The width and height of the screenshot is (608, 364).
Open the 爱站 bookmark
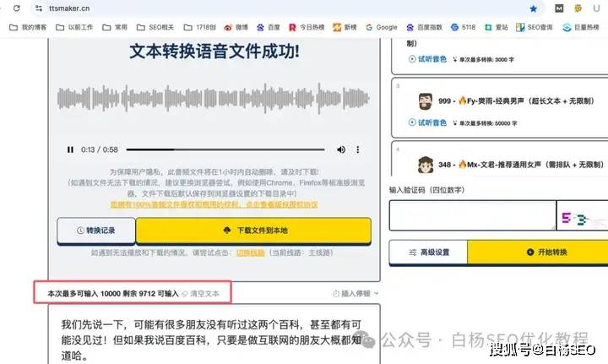(496, 27)
